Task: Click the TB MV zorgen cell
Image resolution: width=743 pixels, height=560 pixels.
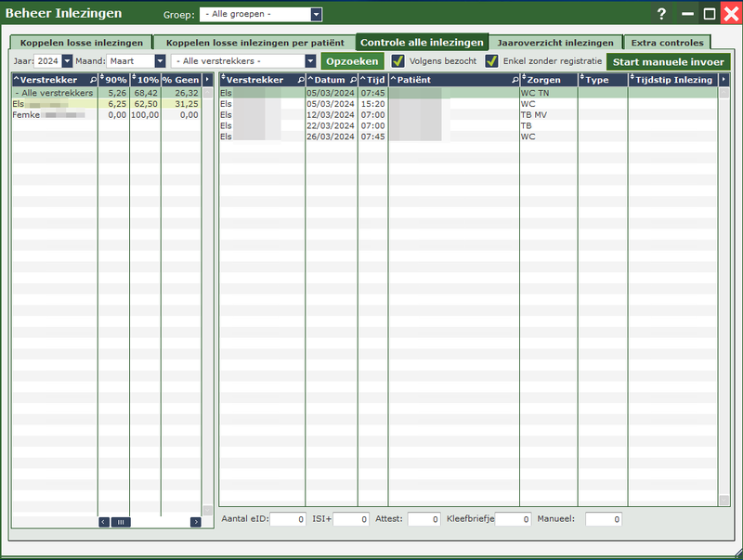Action: (x=549, y=114)
